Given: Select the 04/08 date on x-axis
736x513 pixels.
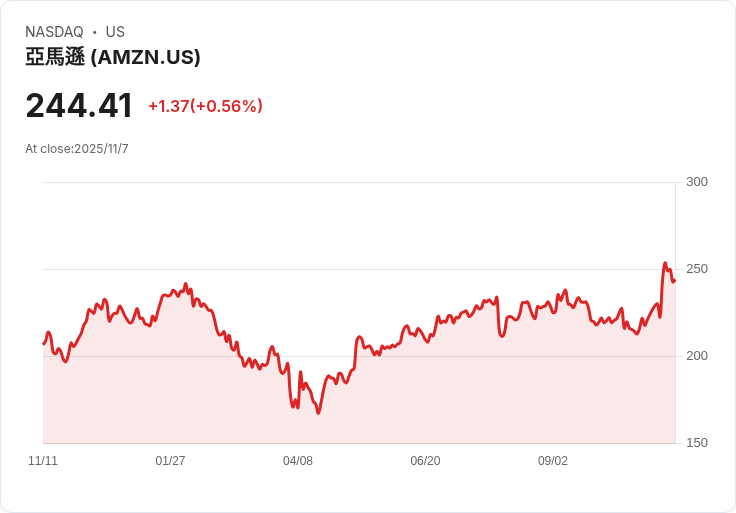Looking at the screenshot, I should click(298, 461).
